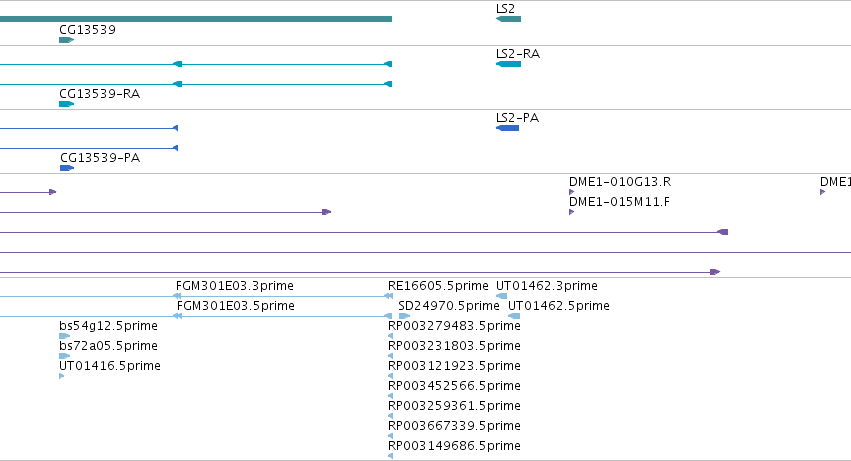Click the bs72a05.5prime EST glyph
851x461 pixels.
coord(65,356)
